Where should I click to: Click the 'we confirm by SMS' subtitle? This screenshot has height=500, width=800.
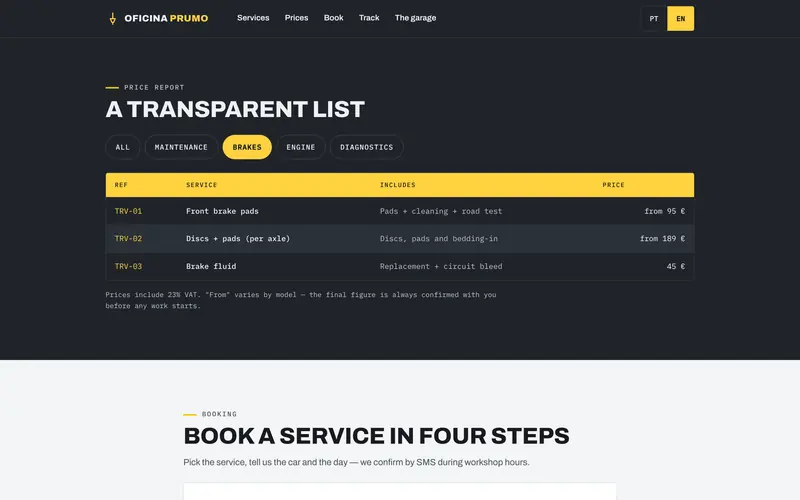coord(356,462)
